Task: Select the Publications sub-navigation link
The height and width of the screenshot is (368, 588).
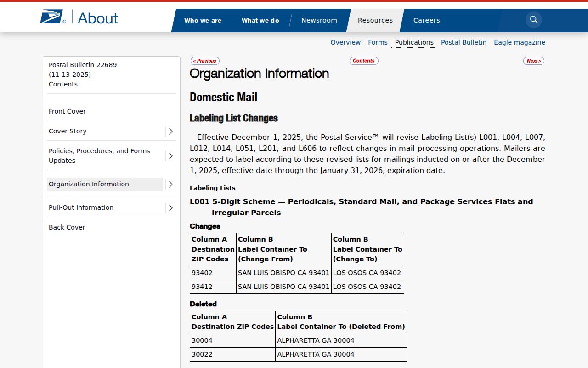Action: tap(414, 42)
